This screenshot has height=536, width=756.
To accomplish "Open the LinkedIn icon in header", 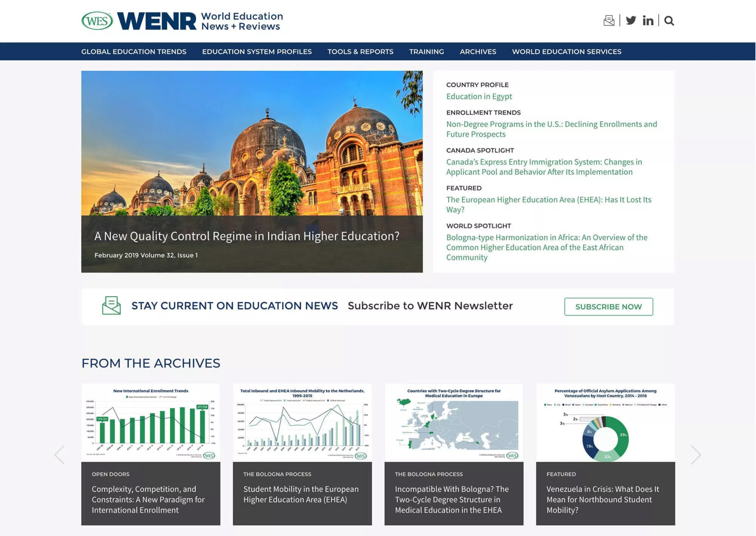I will pyautogui.click(x=648, y=21).
